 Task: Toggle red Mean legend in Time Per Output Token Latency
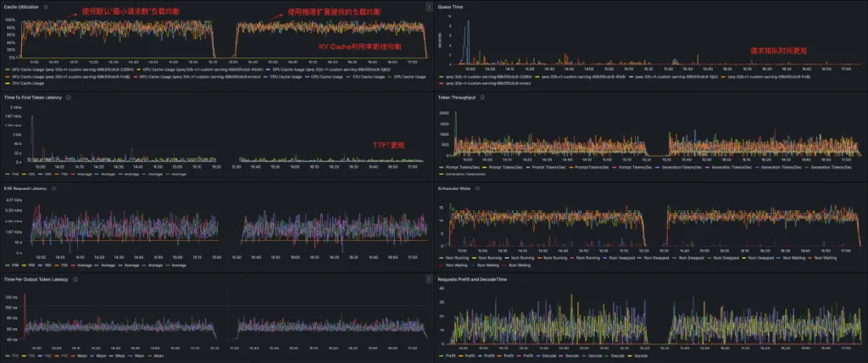click(x=78, y=356)
